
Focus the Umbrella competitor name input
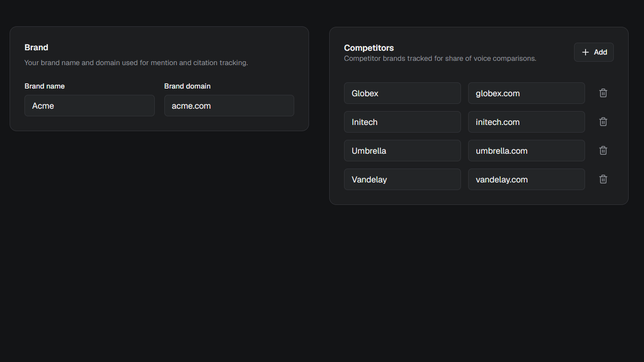coord(402,151)
